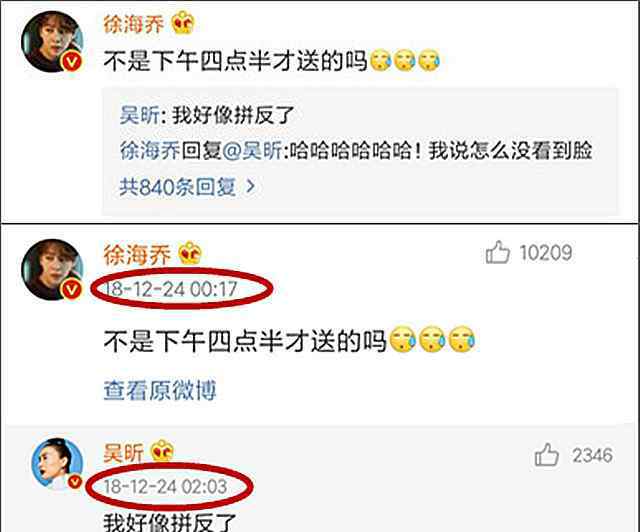Click the chevron after 共840条回复
This screenshot has width=640, height=532.
[x=250, y=187]
